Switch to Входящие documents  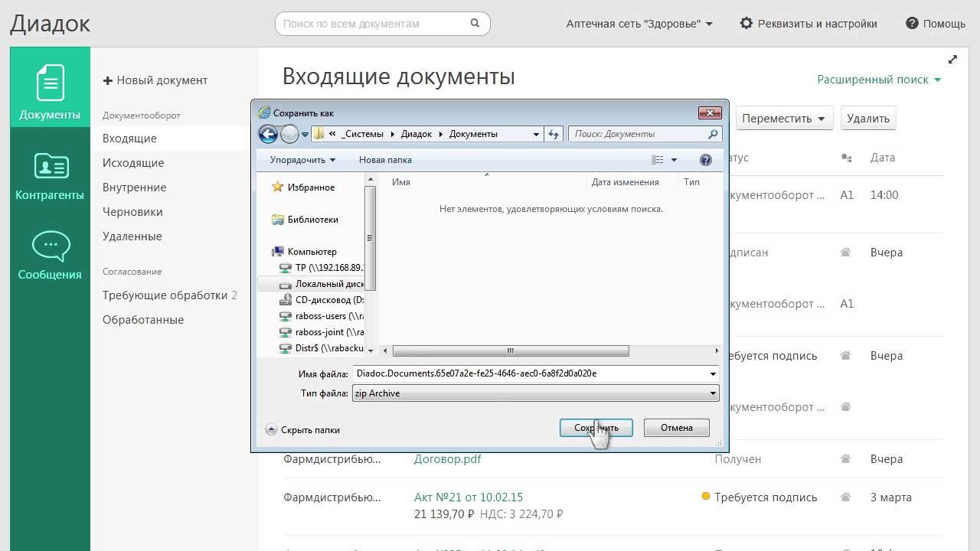pyautogui.click(x=129, y=139)
